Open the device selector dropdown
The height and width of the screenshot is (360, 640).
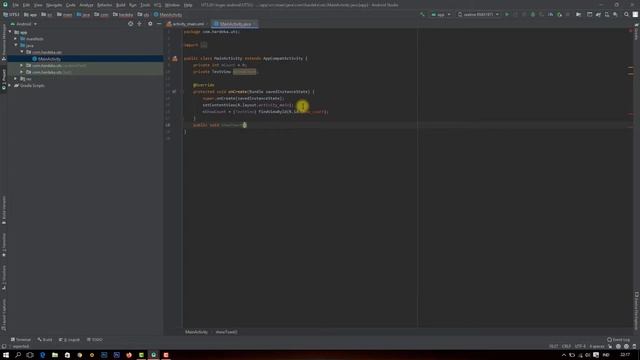click(x=478, y=14)
